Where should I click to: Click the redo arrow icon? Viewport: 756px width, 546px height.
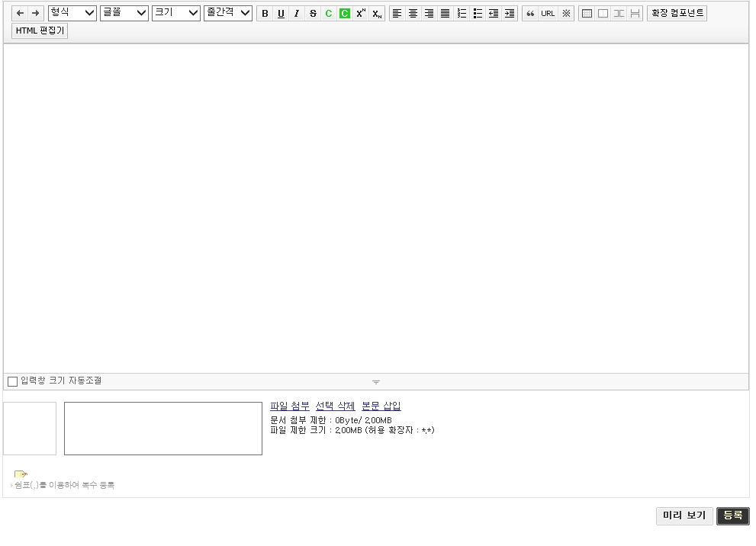pyautogui.click(x=35, y=14)
